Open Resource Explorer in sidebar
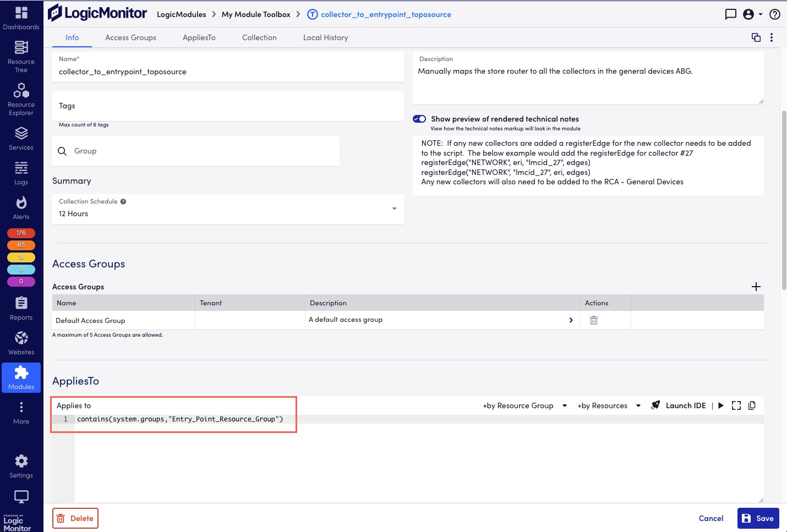Viewport: 787px width, 532px height. point(21,100)
